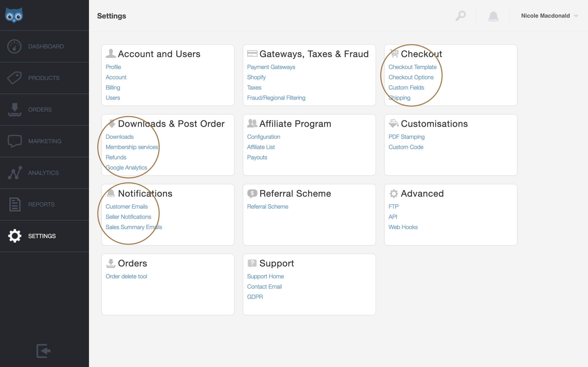Screen dimensions: 588x367
Task: Click the Analytics graph icon
Action: pos(15,173)
